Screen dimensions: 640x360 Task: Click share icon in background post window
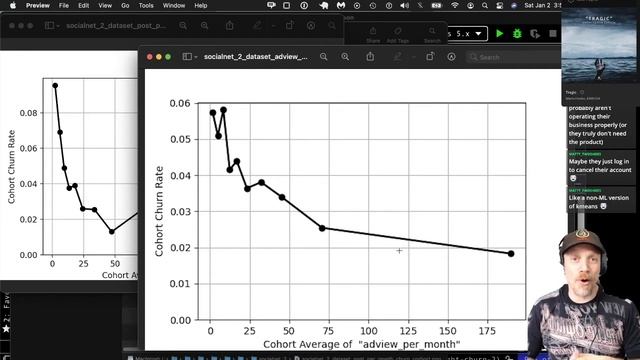click(230, 25)
